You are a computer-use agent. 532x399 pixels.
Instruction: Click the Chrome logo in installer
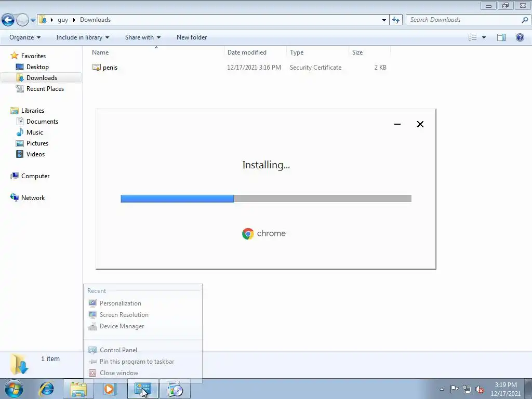pos(248,234)
